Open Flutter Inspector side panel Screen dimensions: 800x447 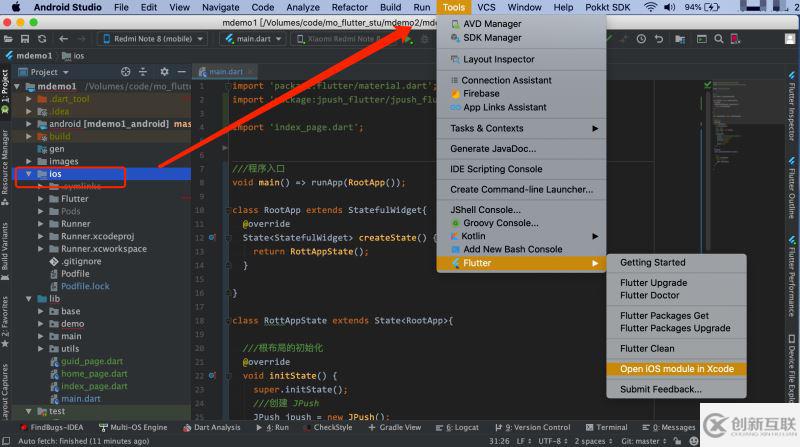(791, 105)
